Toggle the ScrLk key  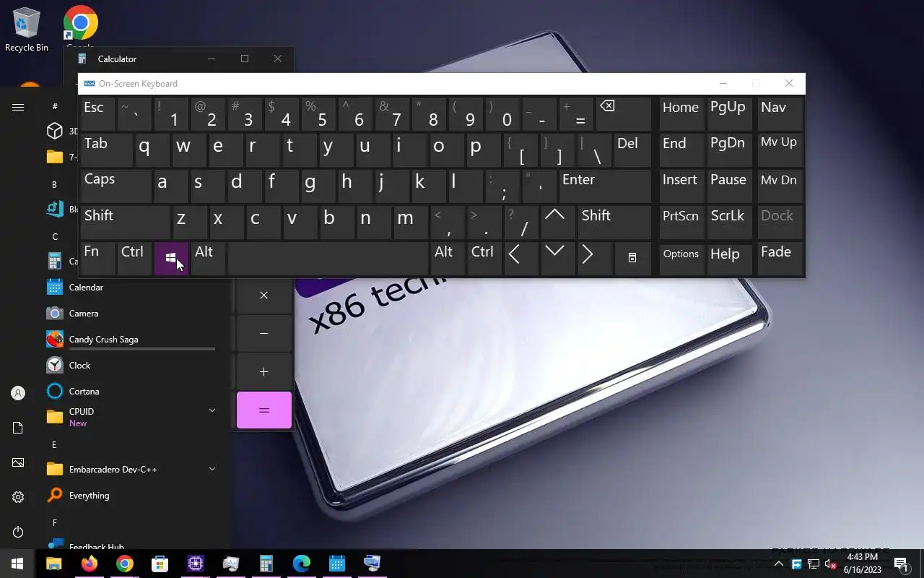coord(731,222)
